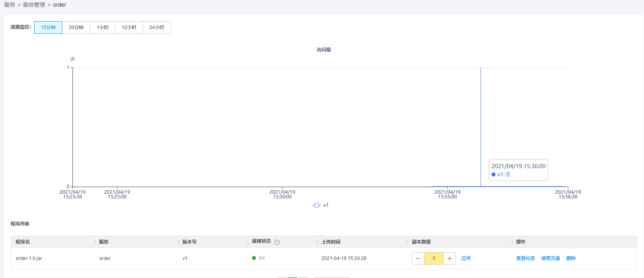Click the 15:30:00 axis label
644x278 pixels.
coord(282,194)
